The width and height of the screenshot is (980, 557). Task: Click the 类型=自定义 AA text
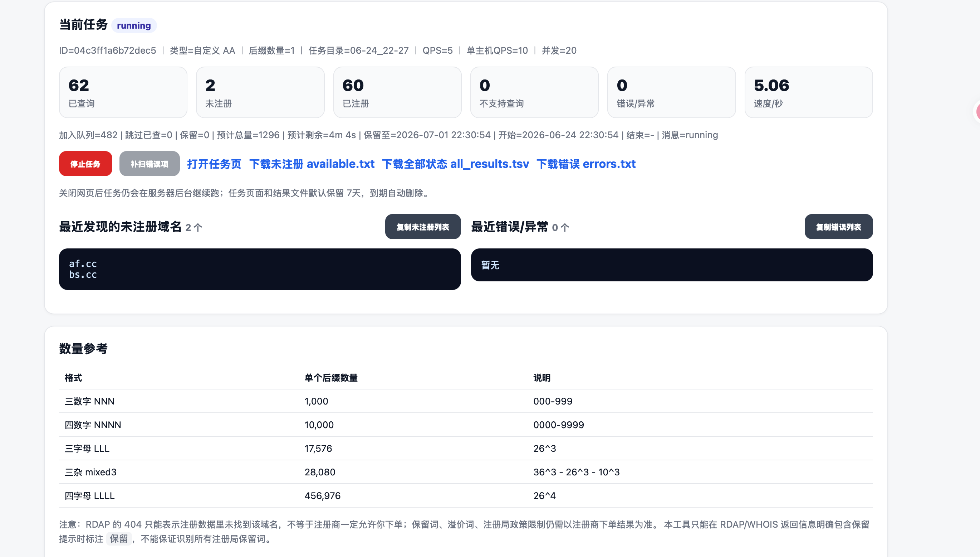[x=202, y=50]
